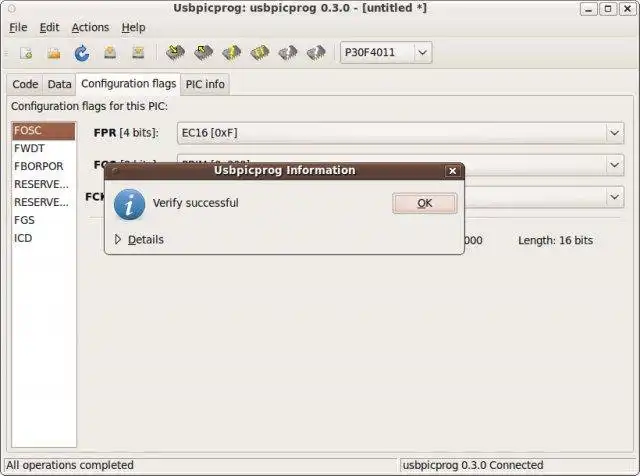Select the second RESERVE... list entry
The height and width of the screenshot is (476, 640).
pyautogui.click(x=44, y=202)
